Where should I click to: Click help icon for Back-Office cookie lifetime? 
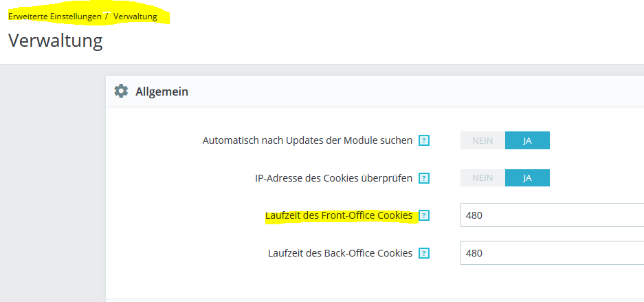click(x=424, y=253)
